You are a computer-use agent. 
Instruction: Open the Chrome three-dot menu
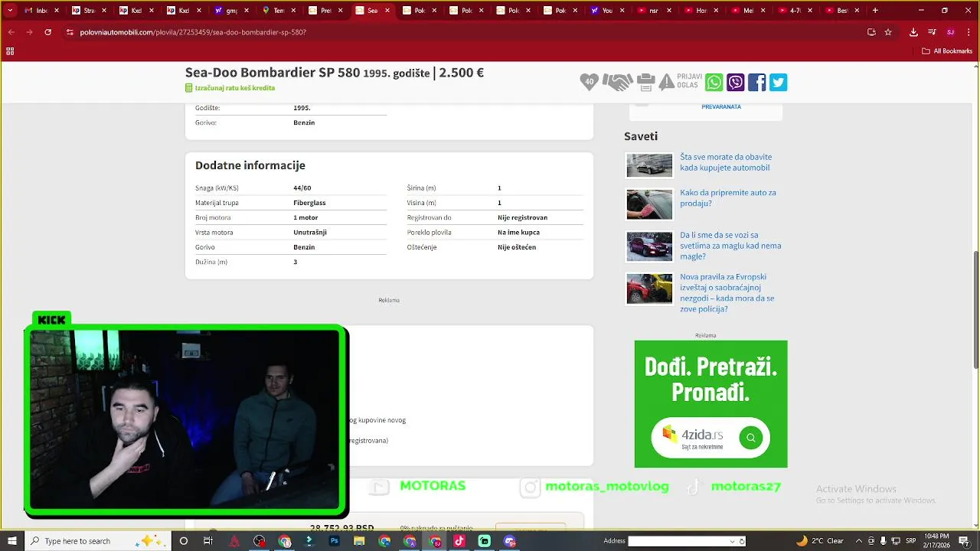coord(969,32)
